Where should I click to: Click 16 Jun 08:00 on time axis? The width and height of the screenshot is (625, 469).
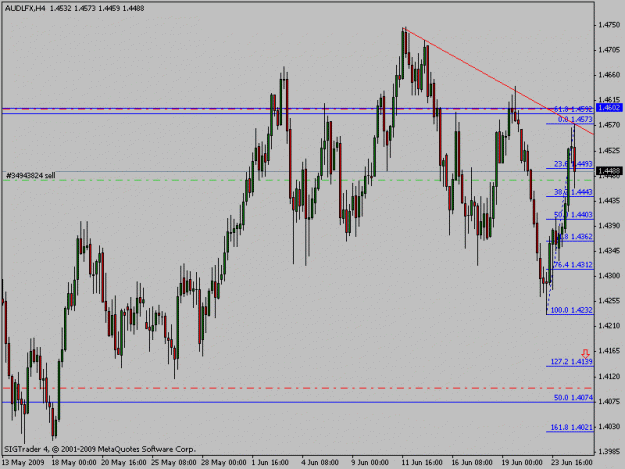[x=472, y=463]
